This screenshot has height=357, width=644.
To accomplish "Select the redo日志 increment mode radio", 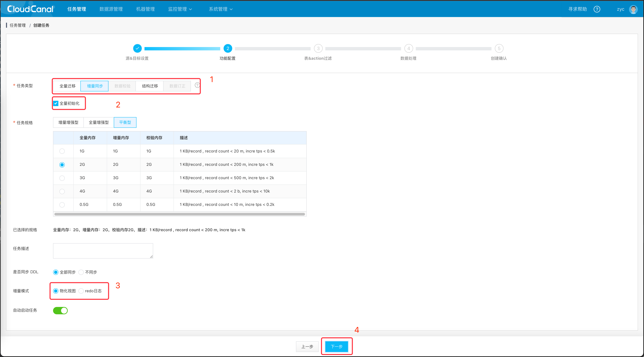I will click(81, 291).
